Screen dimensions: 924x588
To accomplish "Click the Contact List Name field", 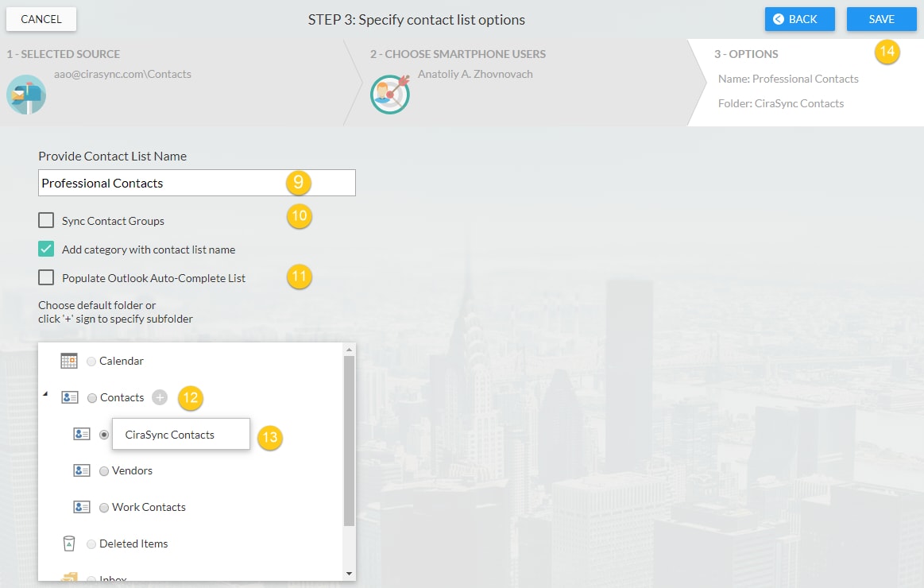I will pos(197,183).
